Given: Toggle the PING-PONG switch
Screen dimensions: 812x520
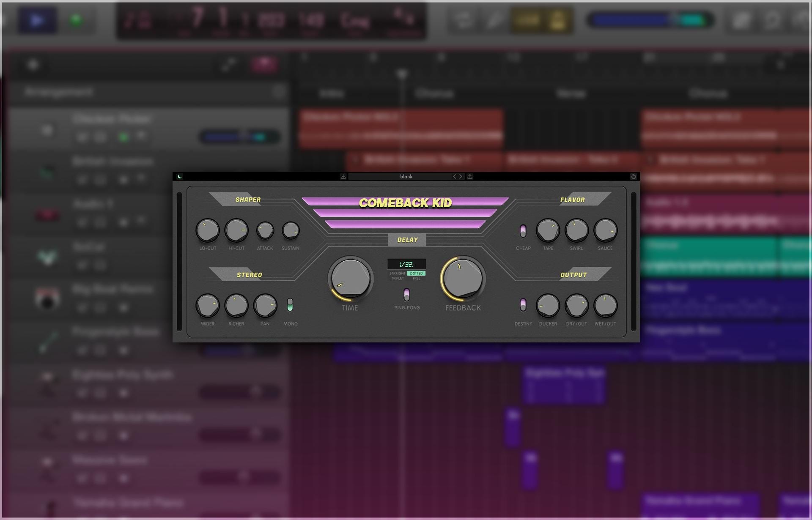Looking at the screenshot, I should point(406,294).
